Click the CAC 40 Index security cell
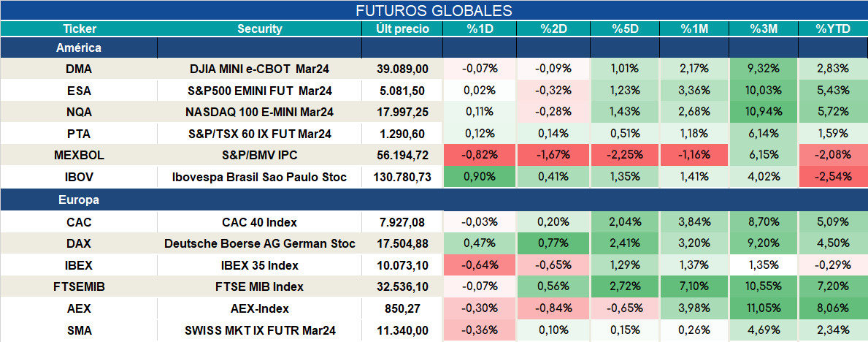 (259, 222)
